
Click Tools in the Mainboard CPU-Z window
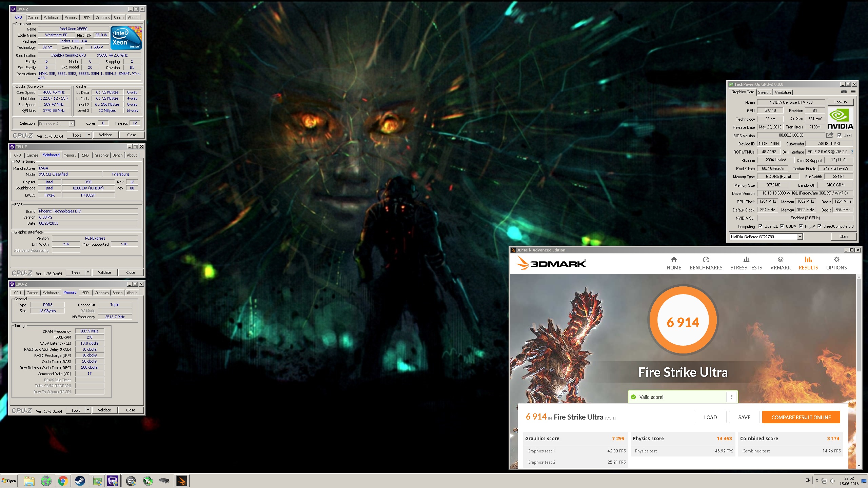point(76,272)
